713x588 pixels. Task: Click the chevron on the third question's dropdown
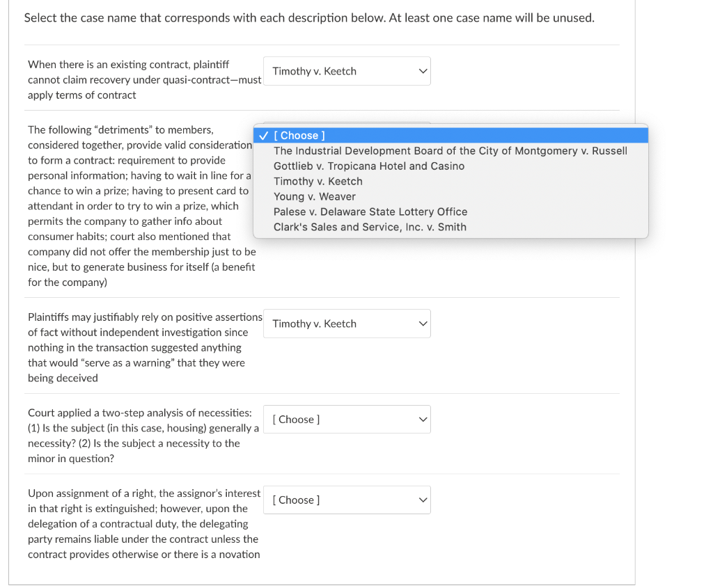tap(422, 323)
